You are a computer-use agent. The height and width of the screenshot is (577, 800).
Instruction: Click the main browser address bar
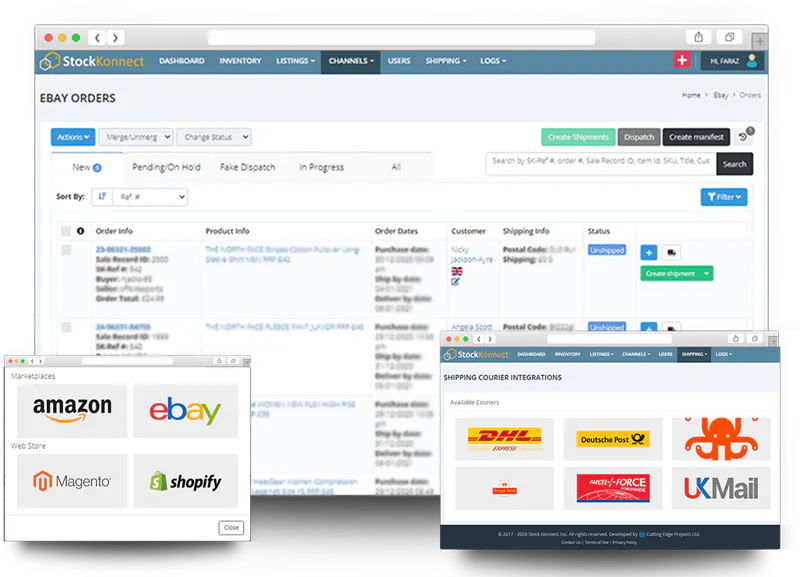tap(401, 38)
